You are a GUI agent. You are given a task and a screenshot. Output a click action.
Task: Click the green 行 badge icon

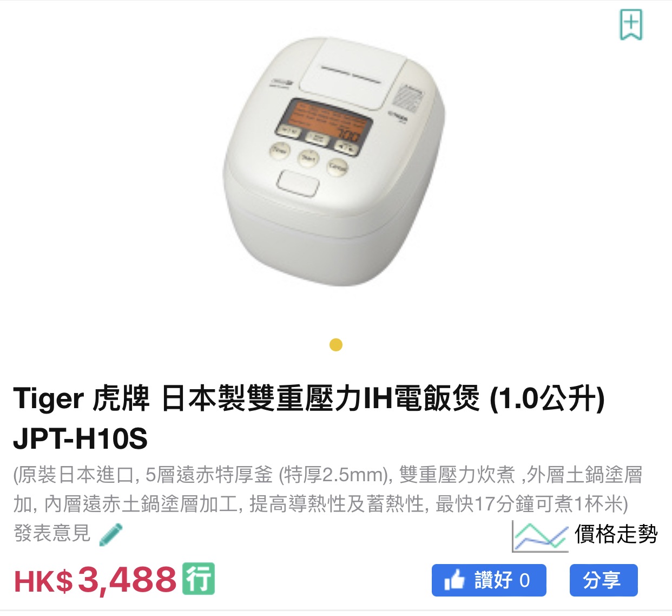(x=199, y=579)
